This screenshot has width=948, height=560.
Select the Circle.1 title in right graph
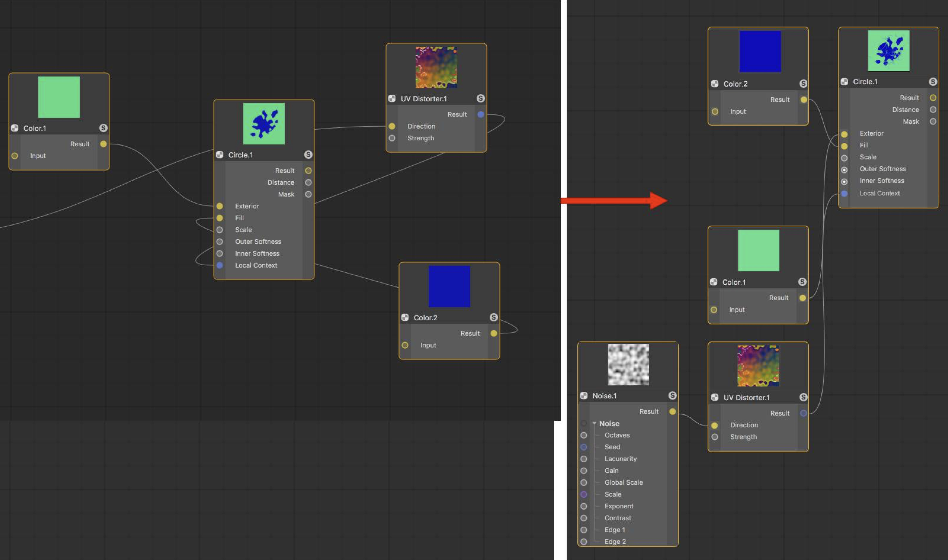coord(865,82)
